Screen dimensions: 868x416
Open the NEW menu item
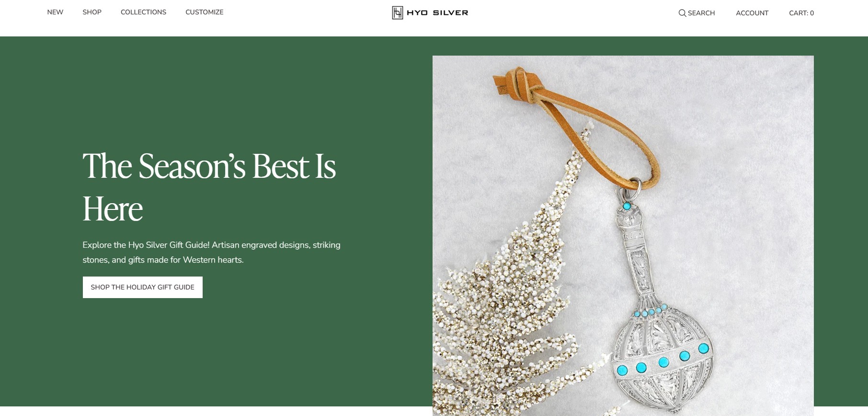[x=55, y=12]
